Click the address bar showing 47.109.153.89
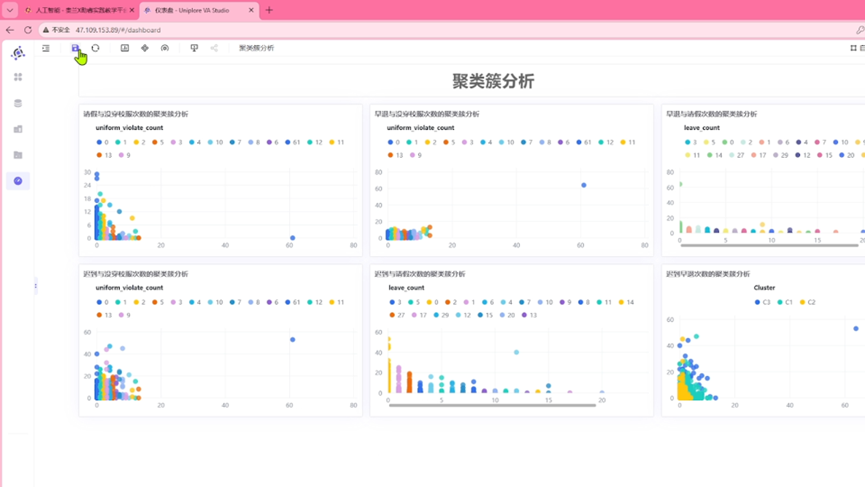 tap(118, 30)
